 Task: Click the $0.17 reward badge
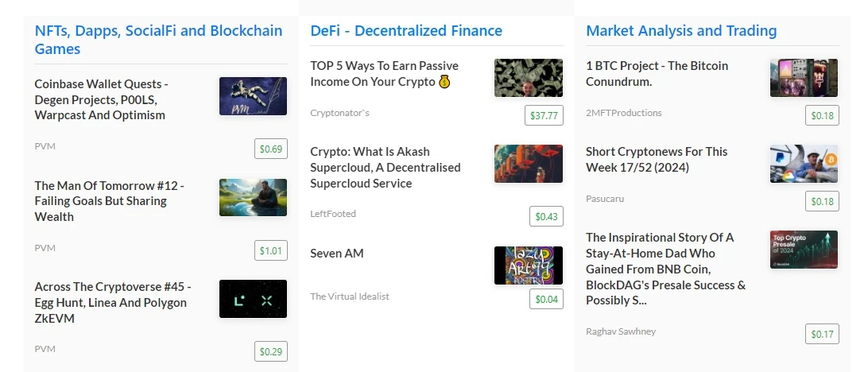click(x=822, y=334)
